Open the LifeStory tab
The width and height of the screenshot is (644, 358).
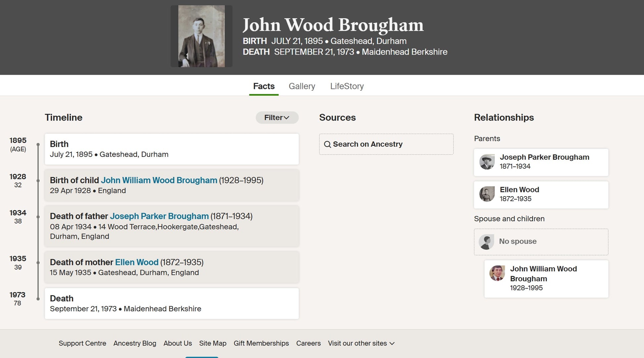click(x=347, y=86)
